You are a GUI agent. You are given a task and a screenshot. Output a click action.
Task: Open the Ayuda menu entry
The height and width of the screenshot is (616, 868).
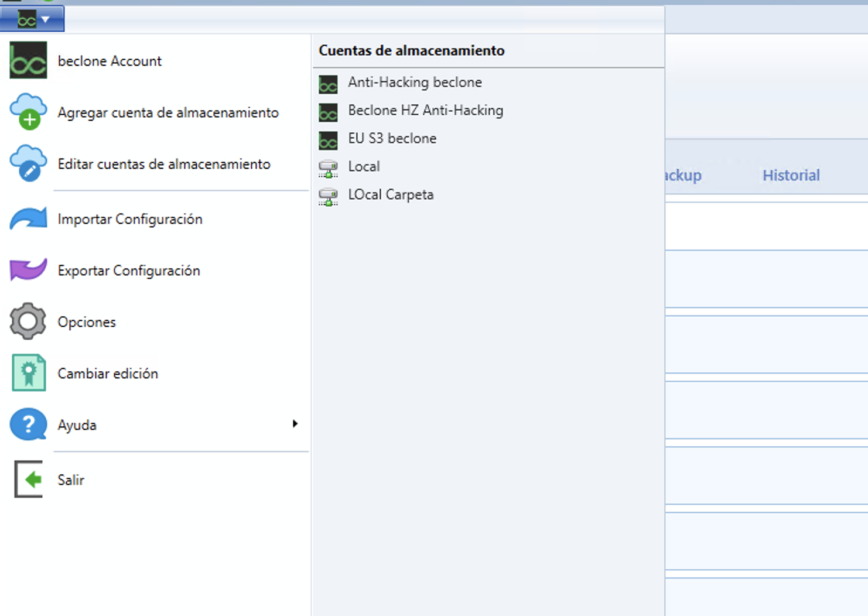[x=77, y=425]
